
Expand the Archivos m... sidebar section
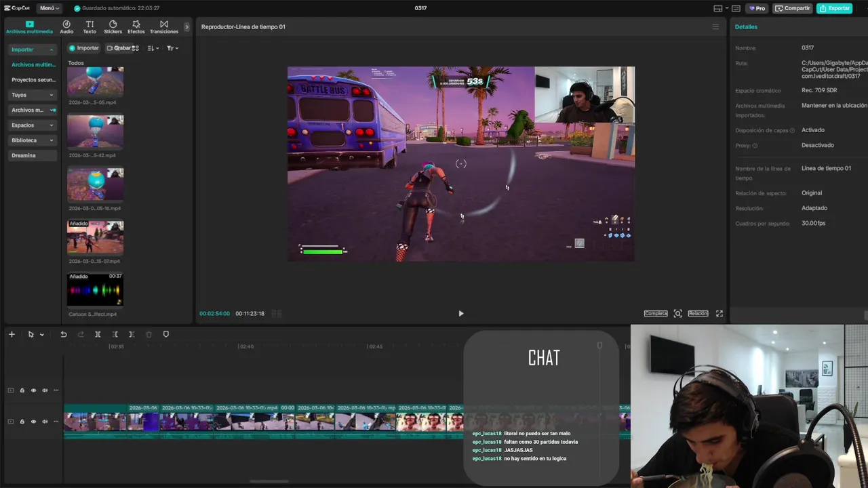tap(33, 110)
